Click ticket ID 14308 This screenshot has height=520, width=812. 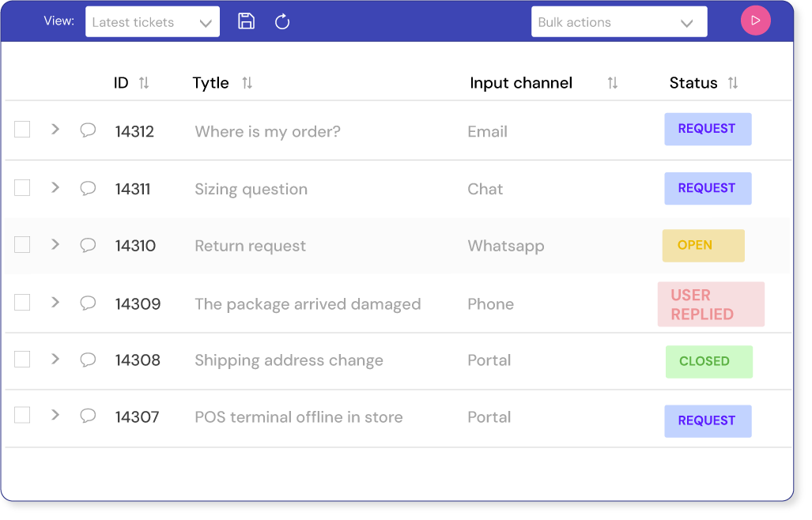pyautogui.click(x=138, y=360)
